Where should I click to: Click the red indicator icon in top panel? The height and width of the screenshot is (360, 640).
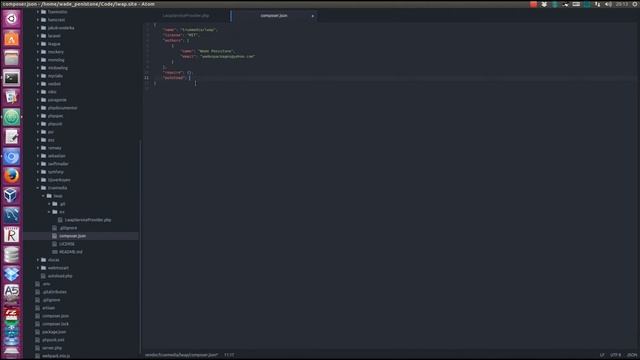[x=533, y=4]
